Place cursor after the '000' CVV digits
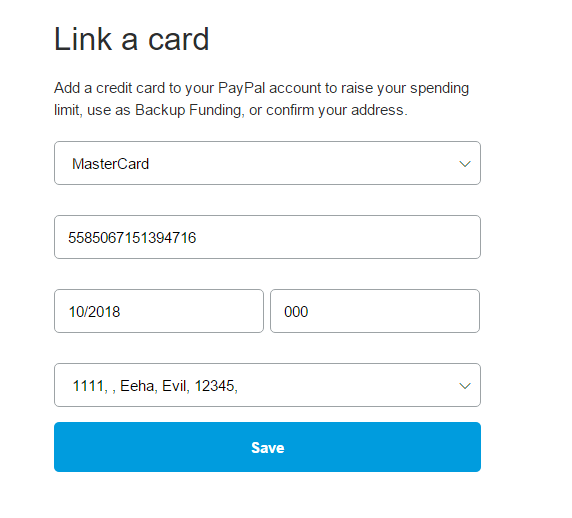Viewport: 572px width, 518px height. (309, 312)
